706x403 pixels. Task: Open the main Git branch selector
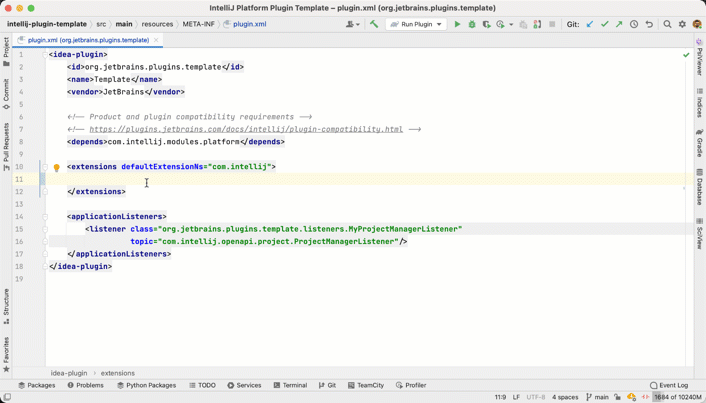[597, 397]
